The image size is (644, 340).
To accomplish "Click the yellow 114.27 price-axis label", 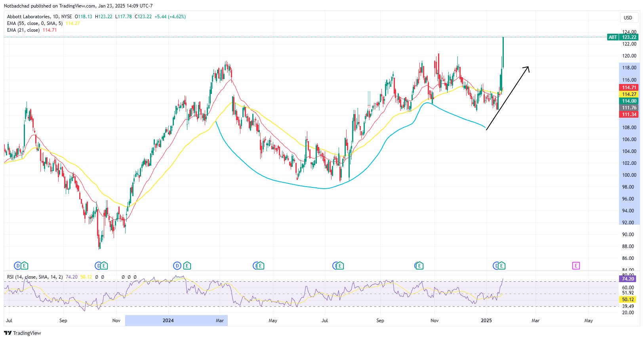I will click(629, 94).
